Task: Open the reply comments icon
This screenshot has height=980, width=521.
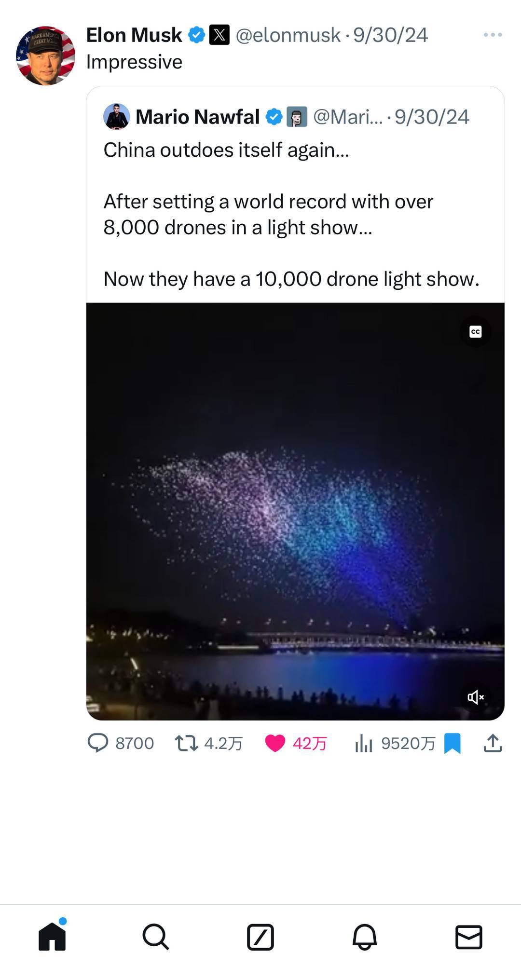Action: tap(98, 743)
